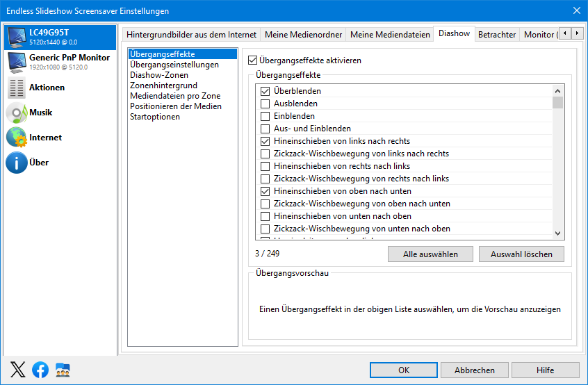This screenshot has width=588, height=385.
Task: Open the Musik section icon
Action: (17, 113)
